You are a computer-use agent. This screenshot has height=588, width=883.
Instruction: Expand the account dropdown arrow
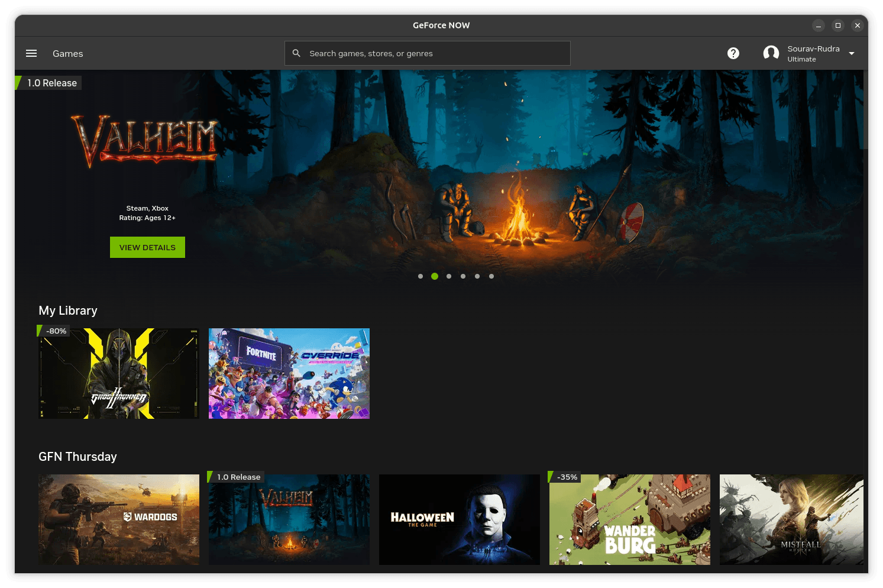point(852,53)
